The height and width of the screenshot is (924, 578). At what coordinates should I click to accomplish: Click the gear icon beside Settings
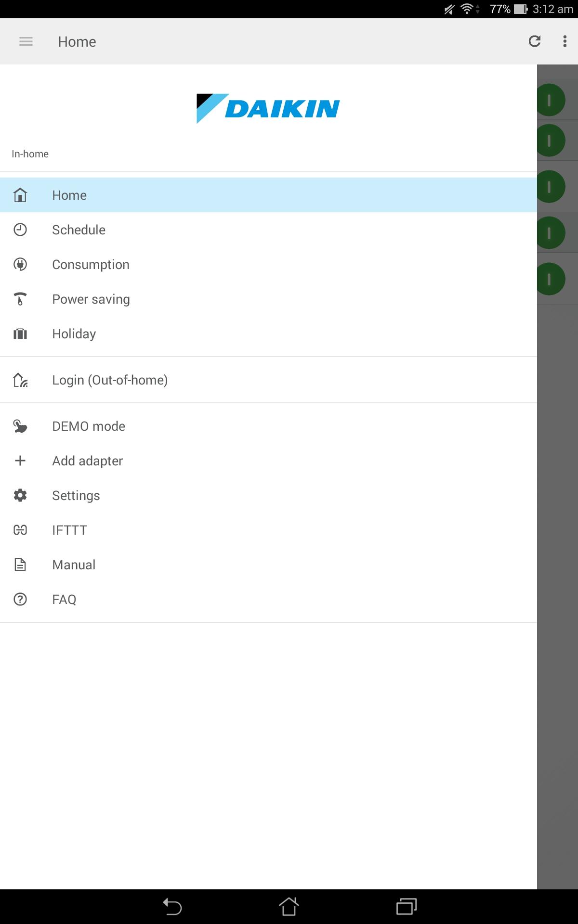[20, 495]
